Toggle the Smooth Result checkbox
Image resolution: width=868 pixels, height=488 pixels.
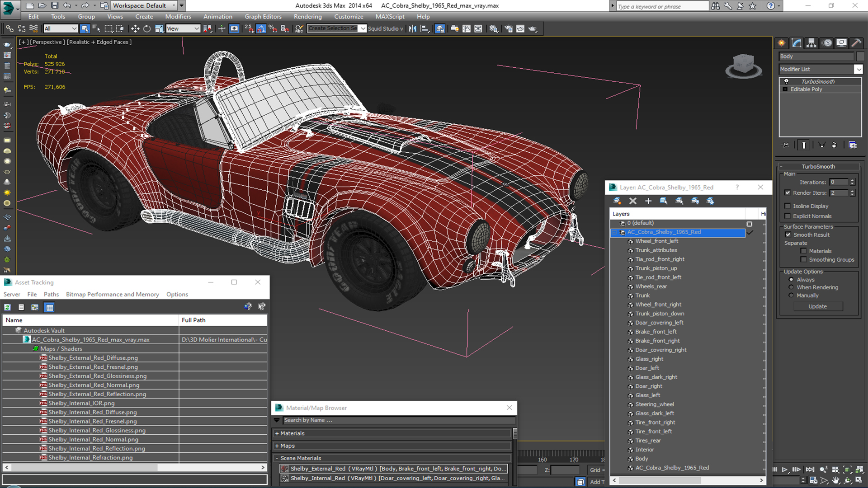[x=788, y=235]
